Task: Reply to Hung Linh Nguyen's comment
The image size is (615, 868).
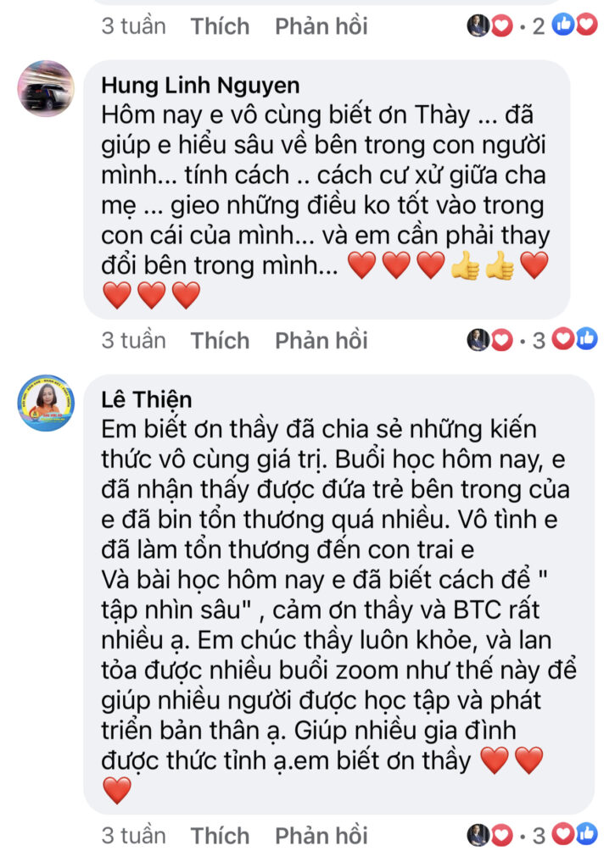Action: [321, 341]
